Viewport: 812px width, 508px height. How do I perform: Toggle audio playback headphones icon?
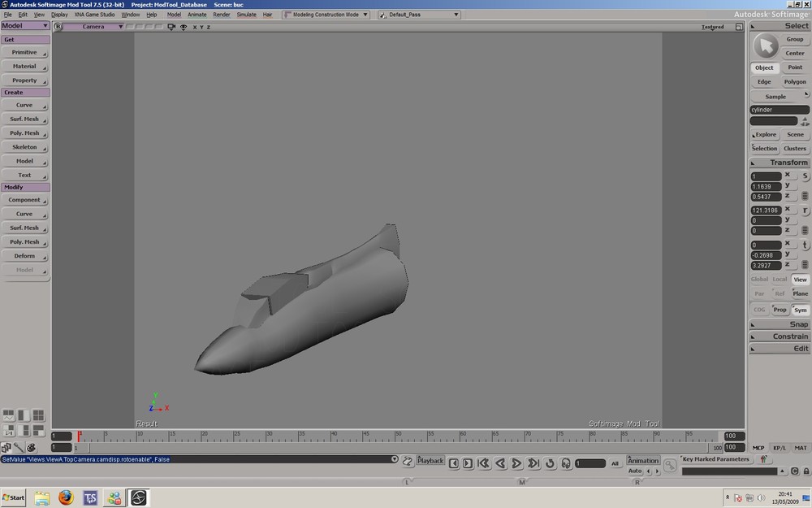pos(566,463)
